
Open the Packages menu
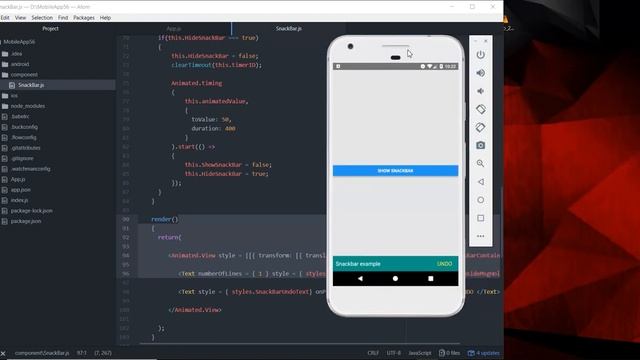pos(84,18)
